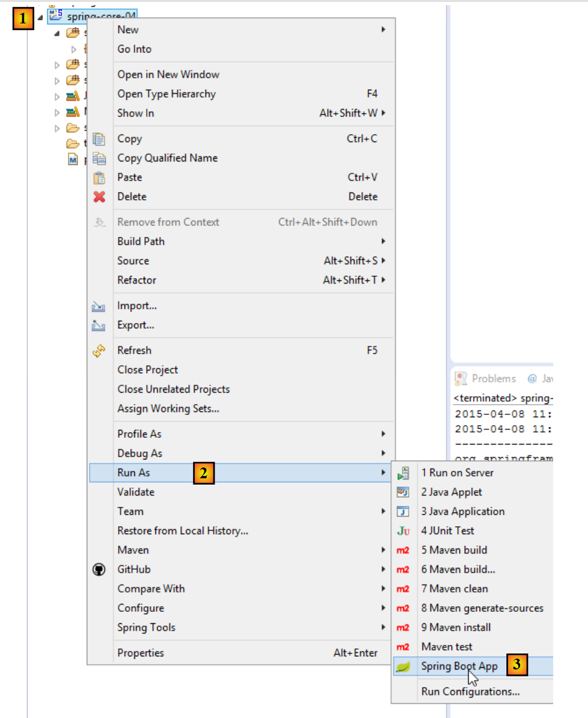Select Run Configurations... entry
The height and width of the screenshot is (718, 588).
point(470,692)
